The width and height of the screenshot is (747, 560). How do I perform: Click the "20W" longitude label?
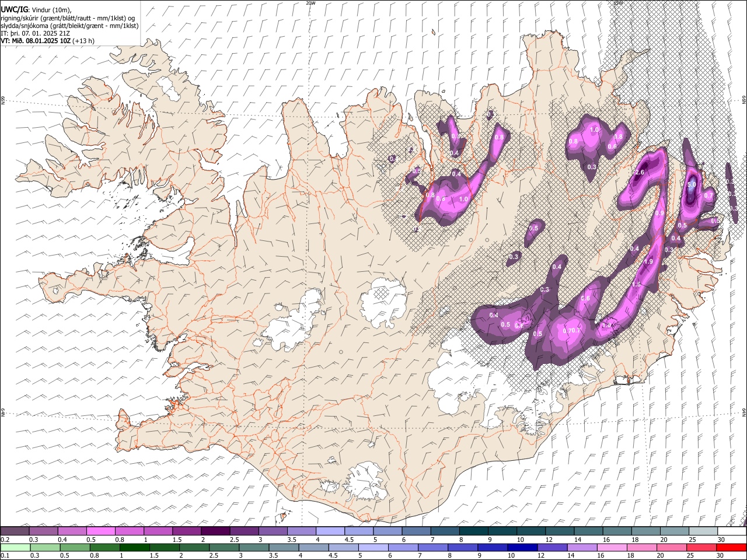click(311, 3)
